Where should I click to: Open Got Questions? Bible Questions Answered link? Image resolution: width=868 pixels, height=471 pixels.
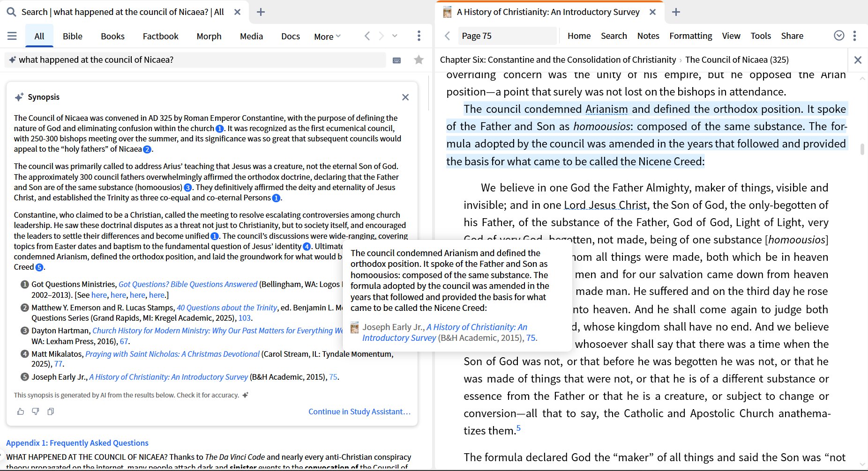click(x=188, y=284)
